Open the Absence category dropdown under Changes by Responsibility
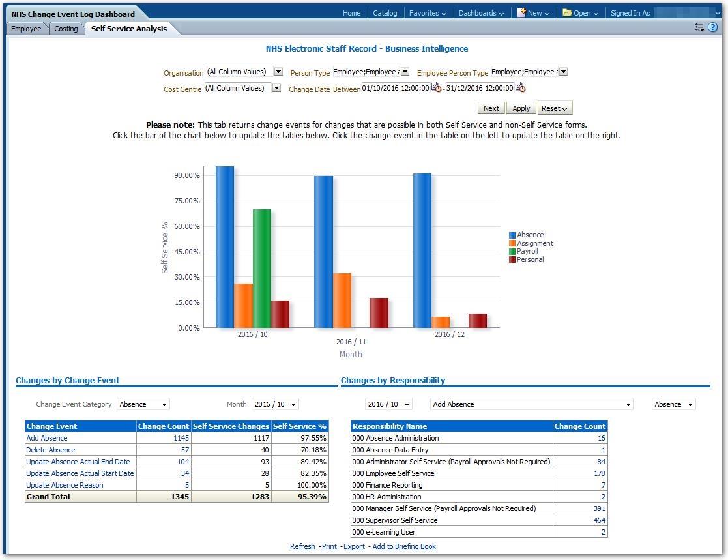The image size is (728, 560). (674, 404)
